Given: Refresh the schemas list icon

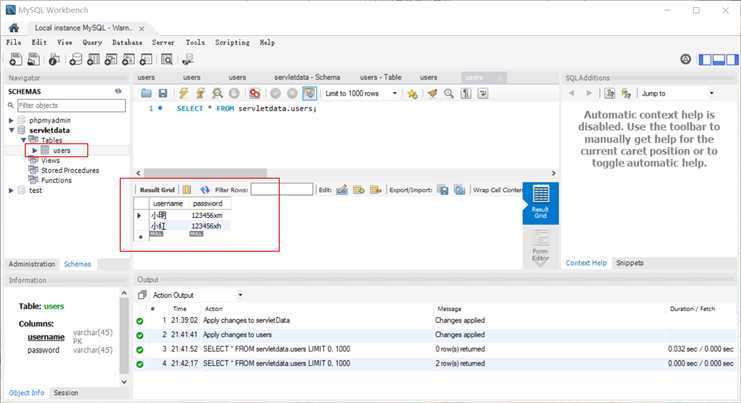Looking at the screenshot, I should pos(118,91).
